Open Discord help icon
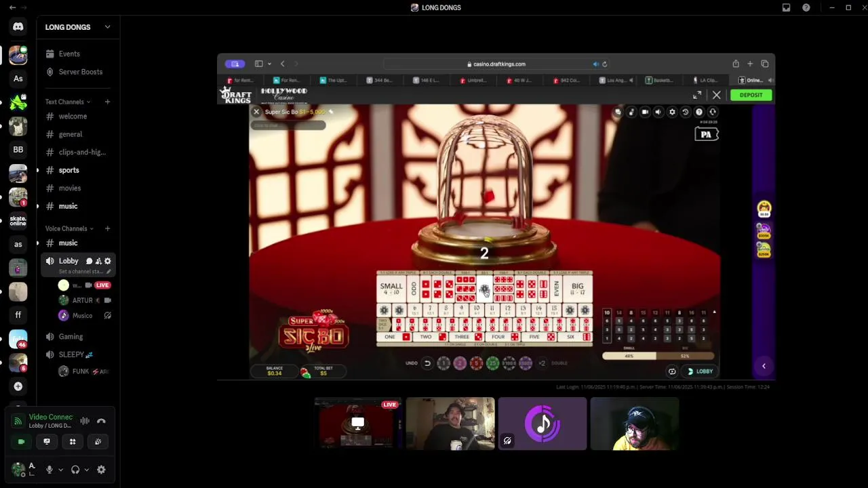This screenshot has height=488, width=868. [806, 7]
